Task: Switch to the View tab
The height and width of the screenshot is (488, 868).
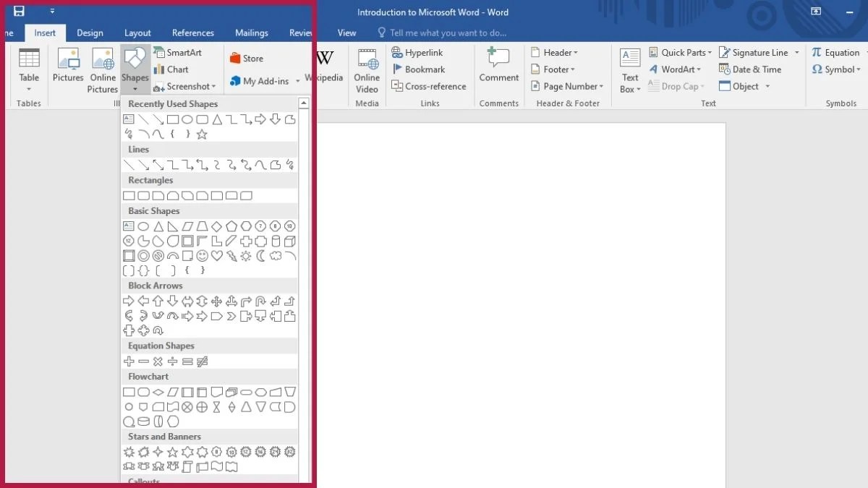Action: click(347, 33)
